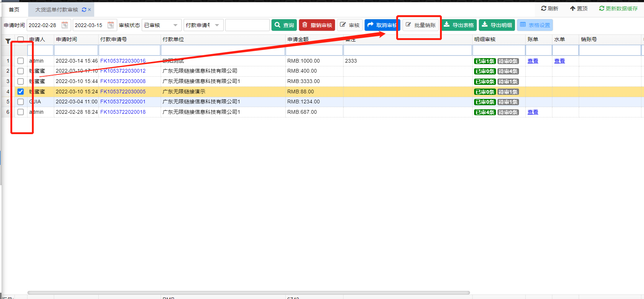The width and height of the screenshot is (644, 299).
Task: Uncheck the row 4 checkbox
Action: pos(20,92)
